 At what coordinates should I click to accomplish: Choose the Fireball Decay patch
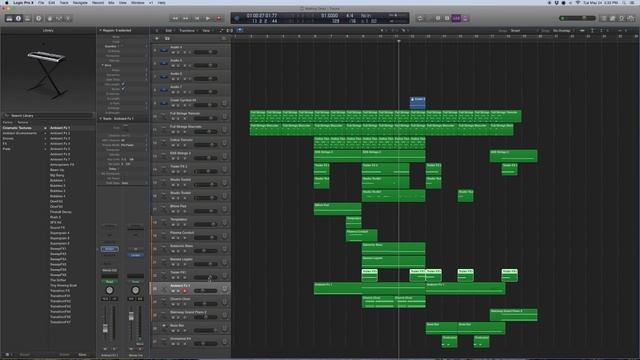61,212
